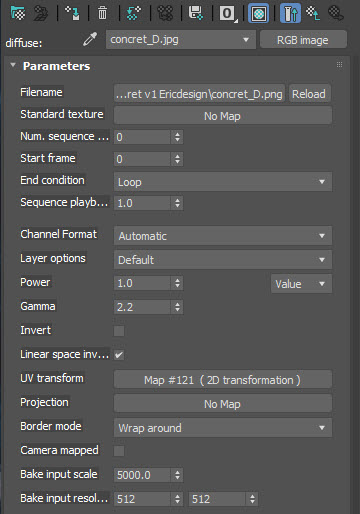Toggle Show Shaded Material in Viewport
The width and height of the screenshot is (360, 514).
coord(259,13)
